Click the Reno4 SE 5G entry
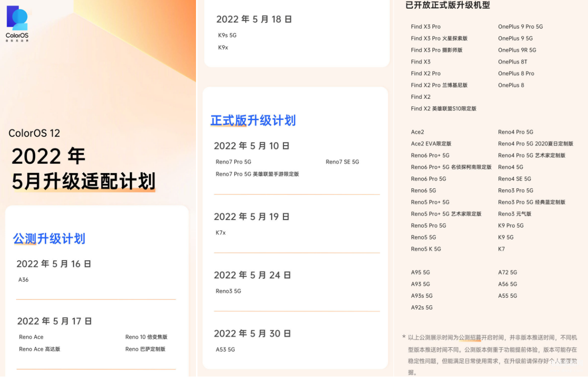Viewport: 588px width, 377px height. click(514, 179)
